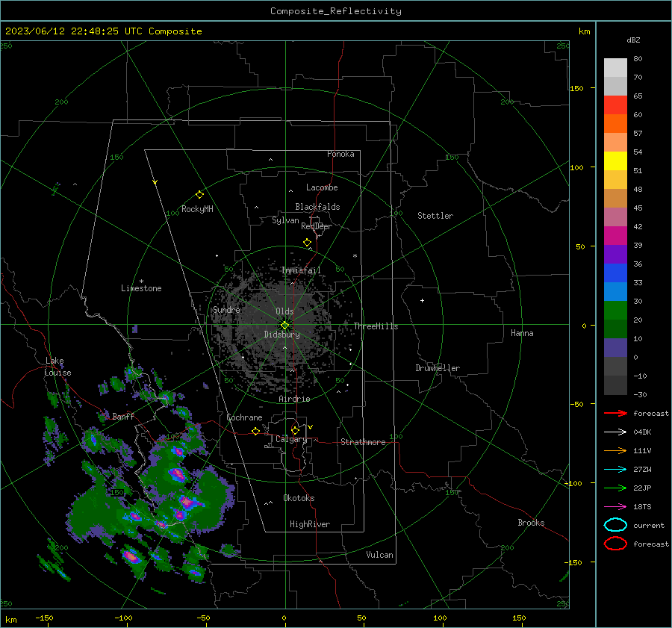The image size is (672, 628).
Task: Click the -30 label on the dBZ scale
Action: tap(640, 394)
